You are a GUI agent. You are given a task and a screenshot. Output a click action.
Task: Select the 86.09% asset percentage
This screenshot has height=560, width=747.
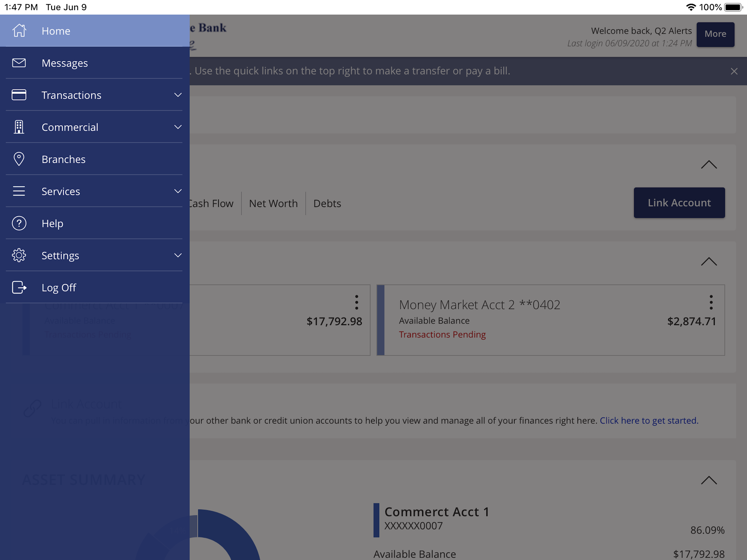707,530
